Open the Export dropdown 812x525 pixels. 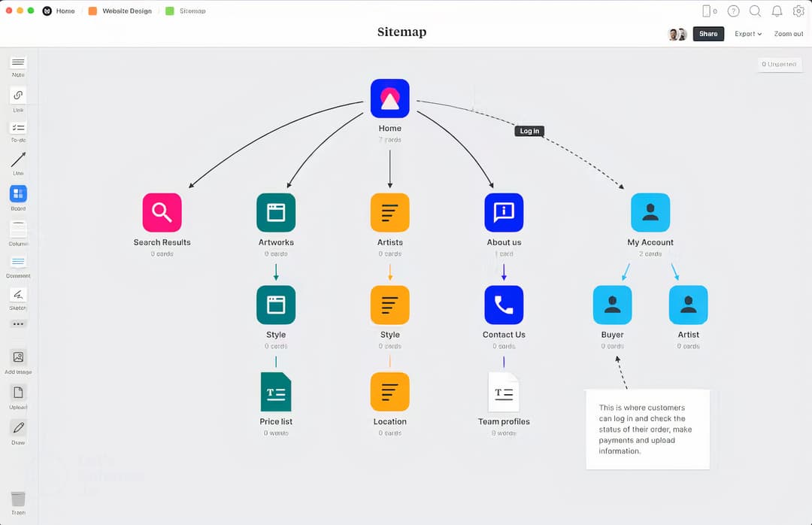(x=747, y=34)
